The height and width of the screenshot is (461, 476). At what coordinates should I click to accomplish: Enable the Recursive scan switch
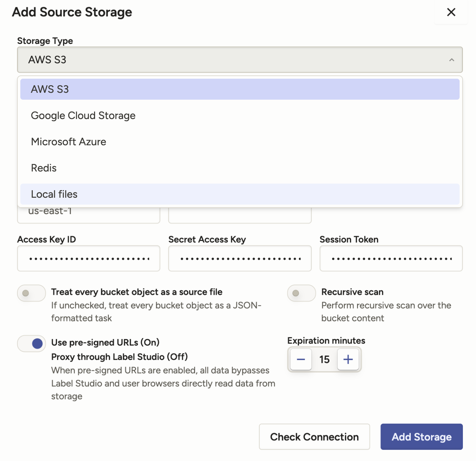point(302,293)
